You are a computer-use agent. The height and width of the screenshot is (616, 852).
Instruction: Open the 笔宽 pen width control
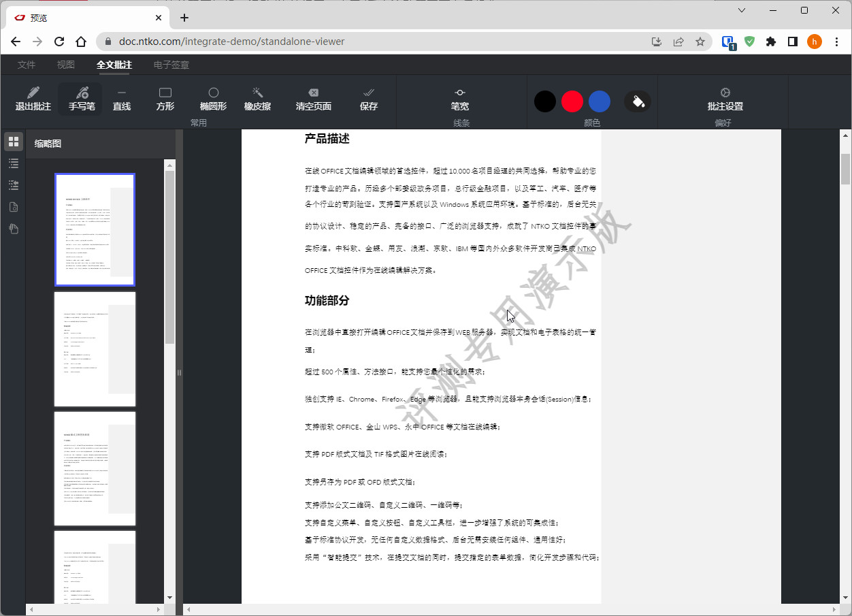coord(460,99)
